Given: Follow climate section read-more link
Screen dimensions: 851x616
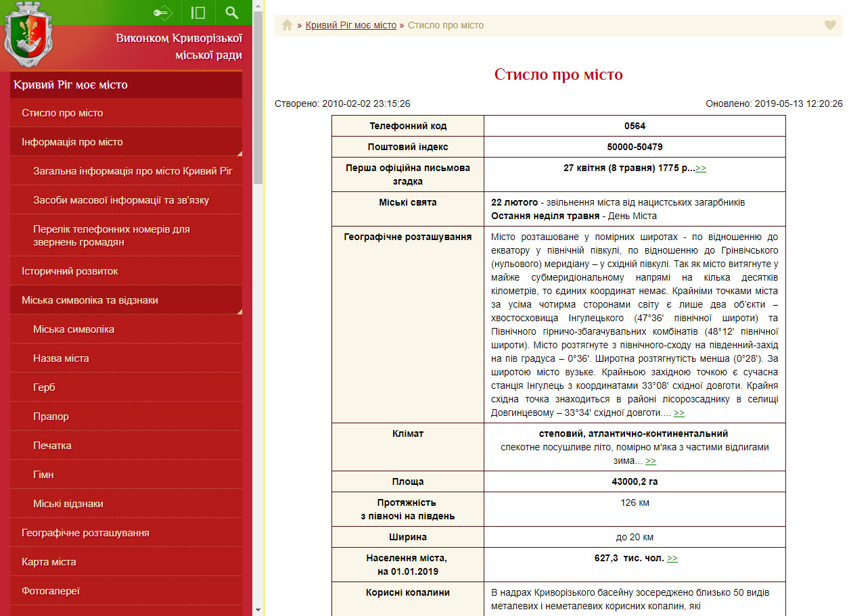Looking at the screenshot, I should coord(650,460).
